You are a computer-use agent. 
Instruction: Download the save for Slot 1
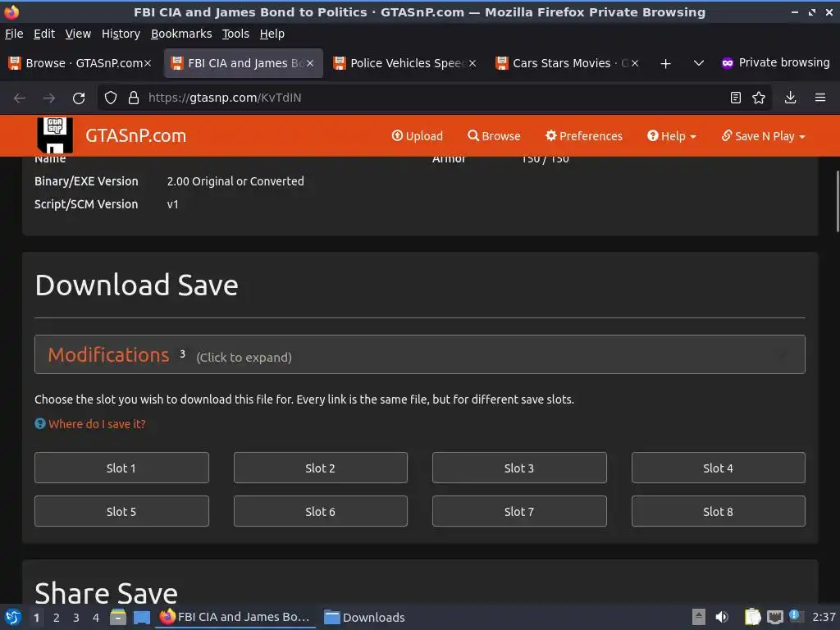[121, 468]
